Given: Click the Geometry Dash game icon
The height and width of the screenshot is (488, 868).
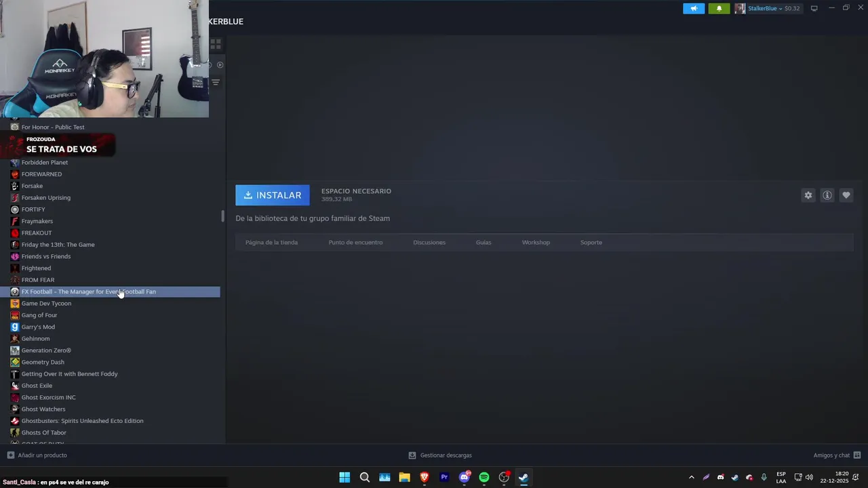Looking at the screenshot, I should 15,362.
